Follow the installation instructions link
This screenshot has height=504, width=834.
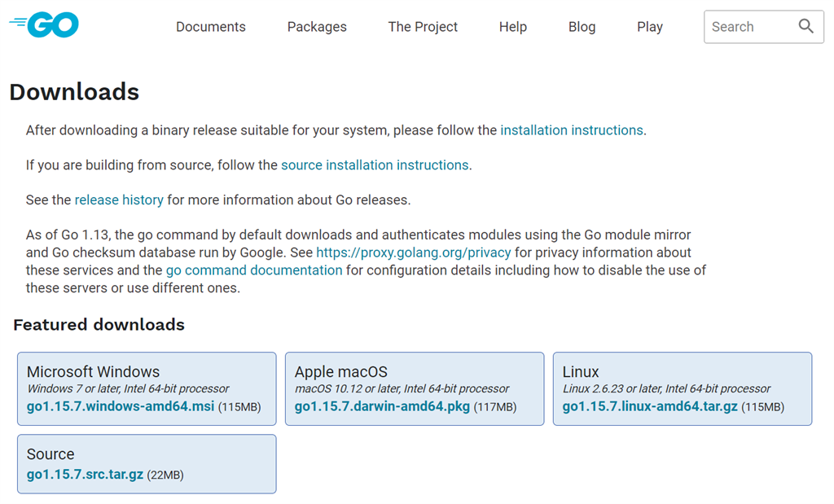click(572, 130)
